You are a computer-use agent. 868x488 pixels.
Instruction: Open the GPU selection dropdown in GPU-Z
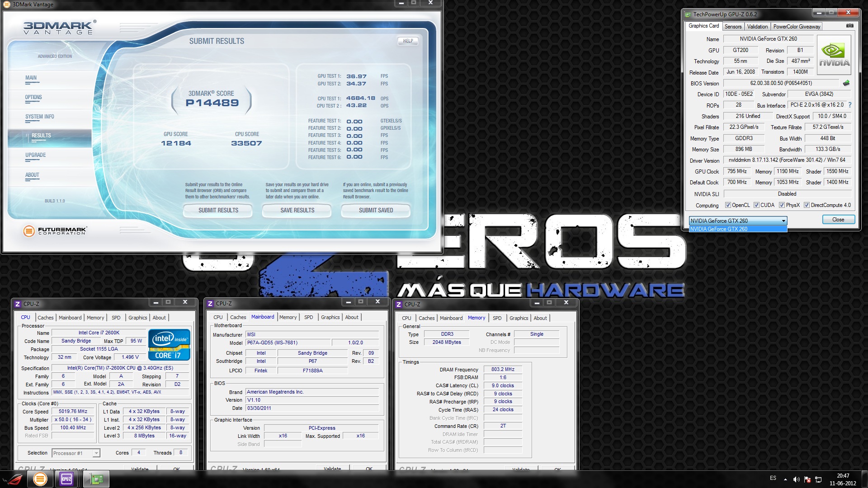(738, 221)
